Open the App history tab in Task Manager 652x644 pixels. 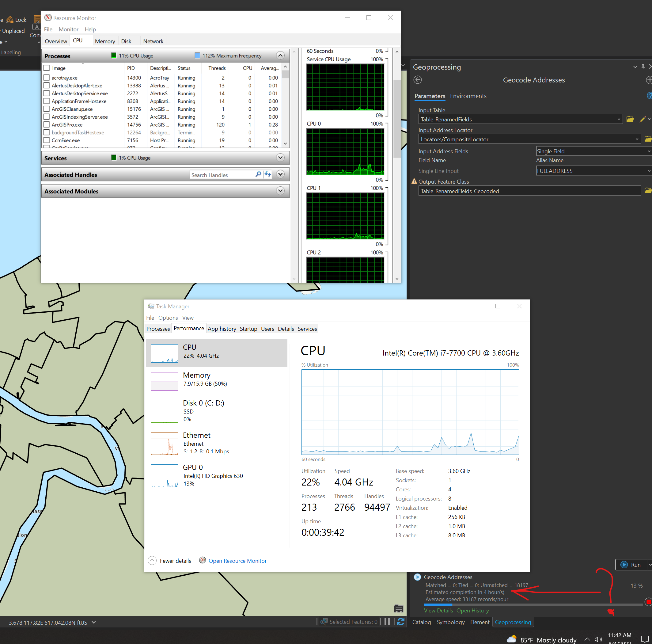[222, 328]
